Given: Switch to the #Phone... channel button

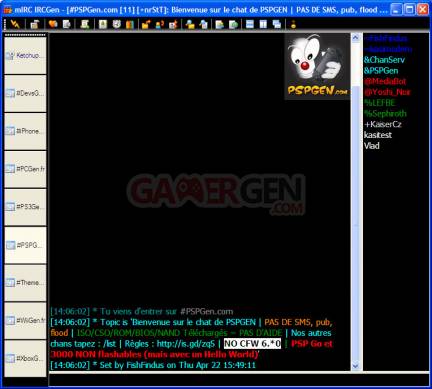Looking at the screenshot, I should coord(25,131).
